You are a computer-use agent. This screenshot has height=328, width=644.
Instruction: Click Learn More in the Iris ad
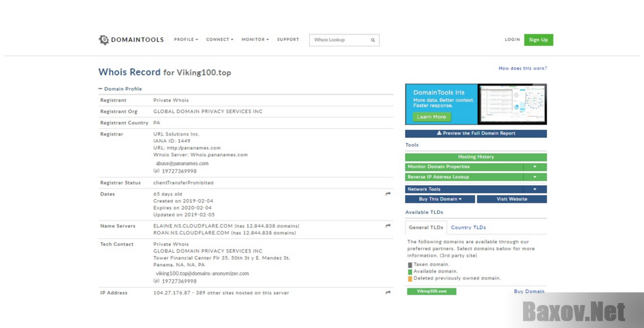coord(432,117)
